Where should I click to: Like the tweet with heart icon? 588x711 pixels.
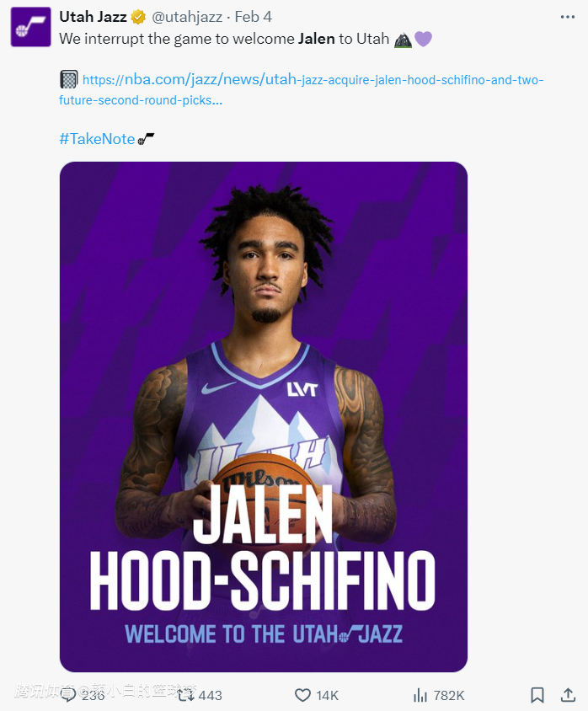pos(302,695)
